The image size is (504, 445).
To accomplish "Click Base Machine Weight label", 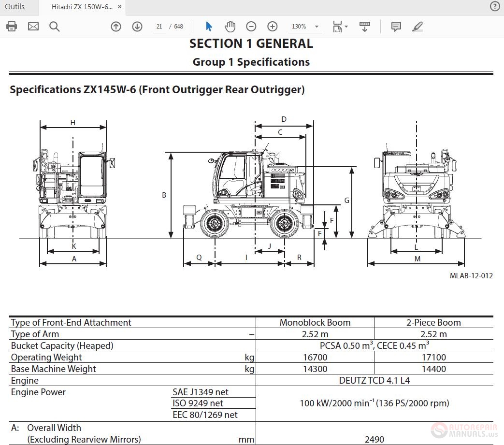I will point(53,369).
